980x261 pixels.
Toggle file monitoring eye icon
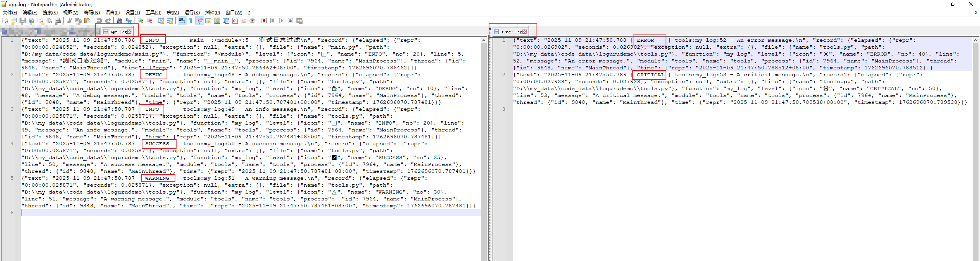pyautogui.click(x=252, y=21)
